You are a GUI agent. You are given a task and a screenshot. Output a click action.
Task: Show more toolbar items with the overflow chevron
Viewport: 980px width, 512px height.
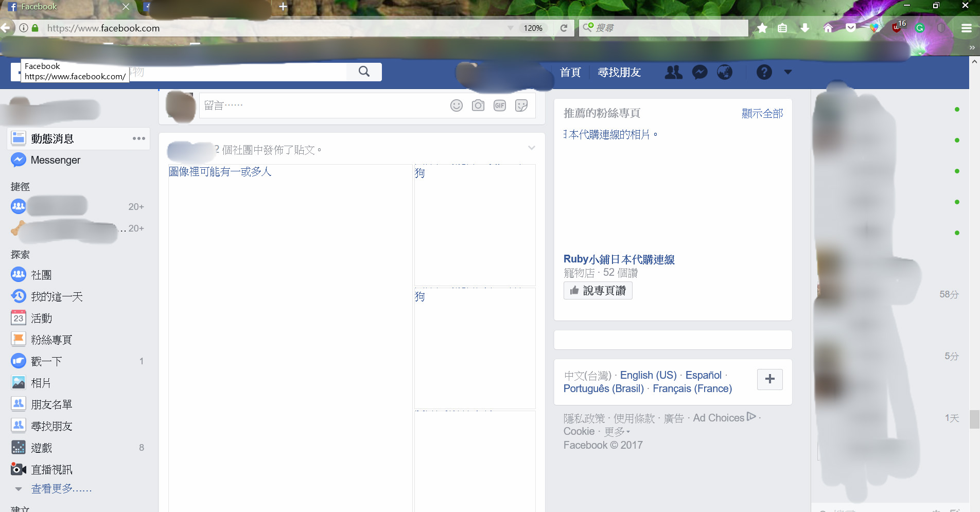(x=972, y=47)
